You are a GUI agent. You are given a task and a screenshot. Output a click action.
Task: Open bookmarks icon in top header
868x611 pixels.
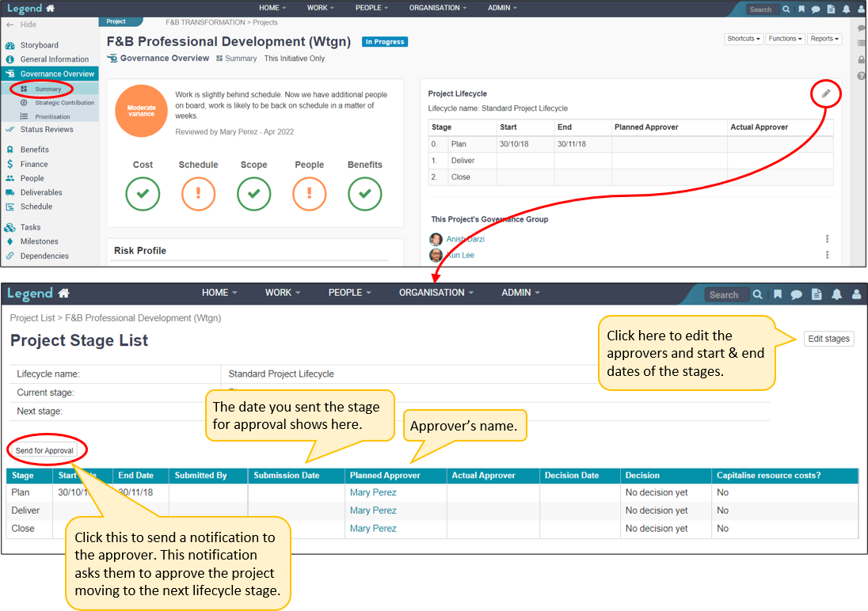point(801,9)
